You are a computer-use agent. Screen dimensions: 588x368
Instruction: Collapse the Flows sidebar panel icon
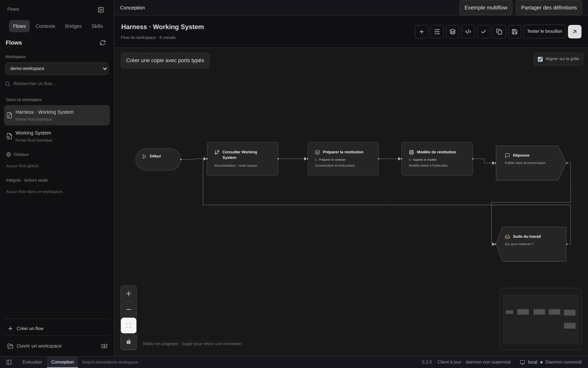[101, 10]
